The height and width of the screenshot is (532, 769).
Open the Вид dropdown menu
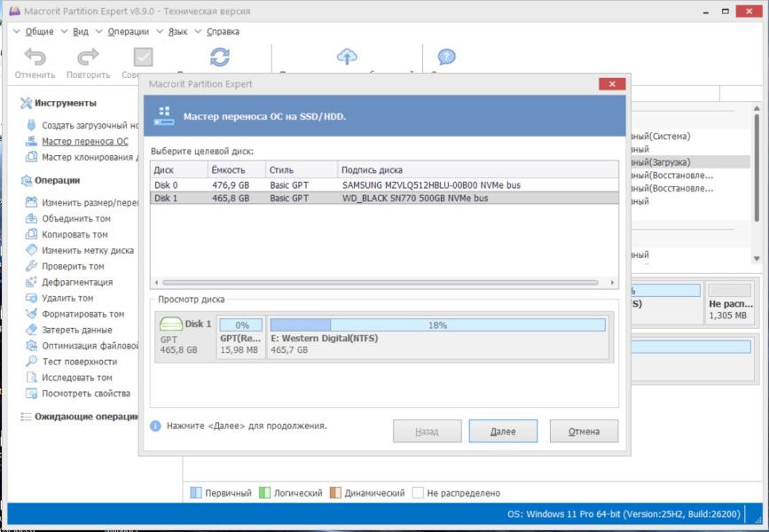80,32
